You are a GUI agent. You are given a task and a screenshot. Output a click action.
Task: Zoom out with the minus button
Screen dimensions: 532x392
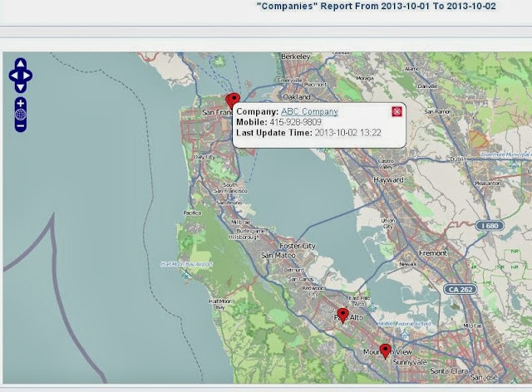click(20, 126)
